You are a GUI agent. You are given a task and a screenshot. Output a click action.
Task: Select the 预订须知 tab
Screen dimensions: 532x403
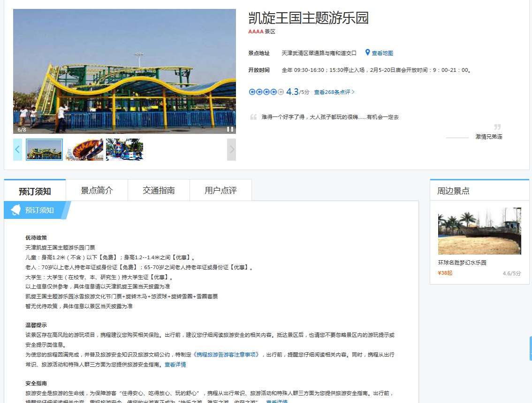[x=34, y=189]
